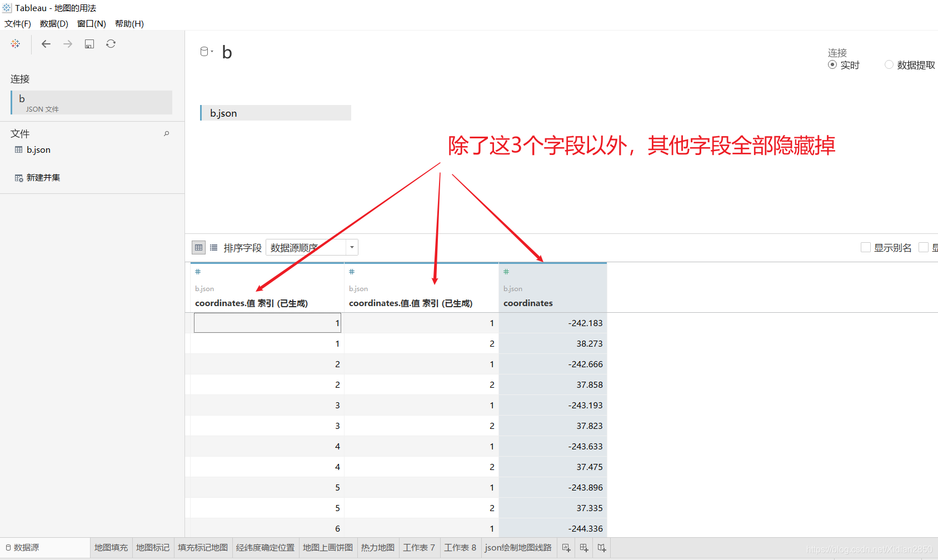Click the table icon next to b.json file
Screen dimensions: 938x560
(x=19, y=149)
